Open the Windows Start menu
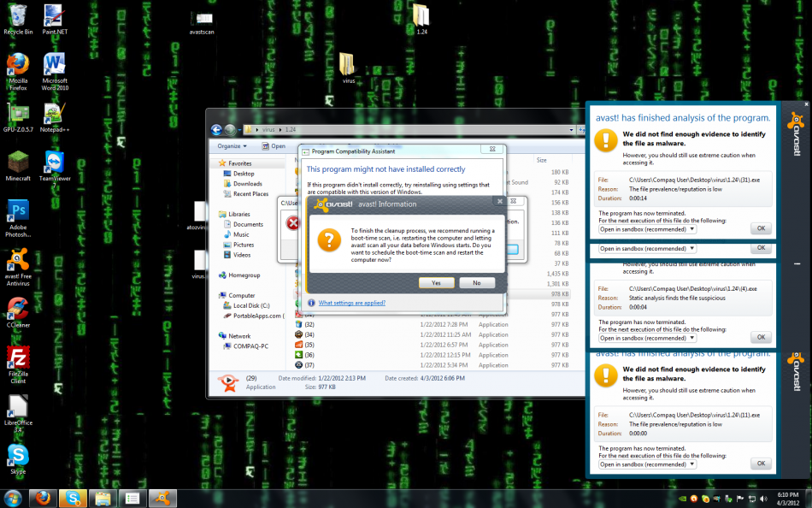Image resolution: width=812 pixels, height=508 pixels. coord(13,499)
